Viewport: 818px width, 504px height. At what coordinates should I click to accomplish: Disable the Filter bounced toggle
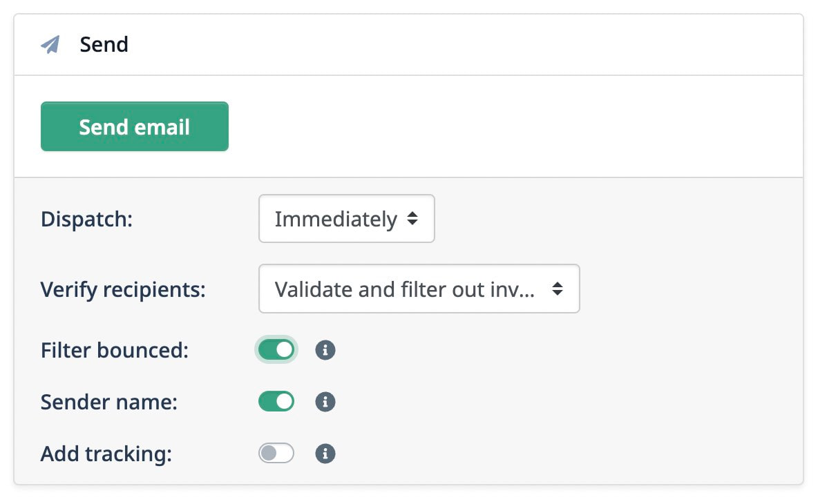[276, 349]
